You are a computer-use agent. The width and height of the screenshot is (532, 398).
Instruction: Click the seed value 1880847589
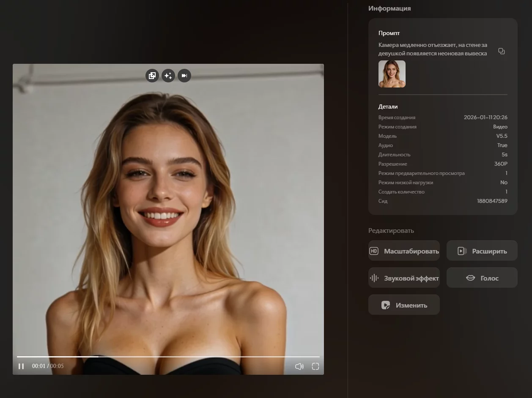tap(492, 201)
